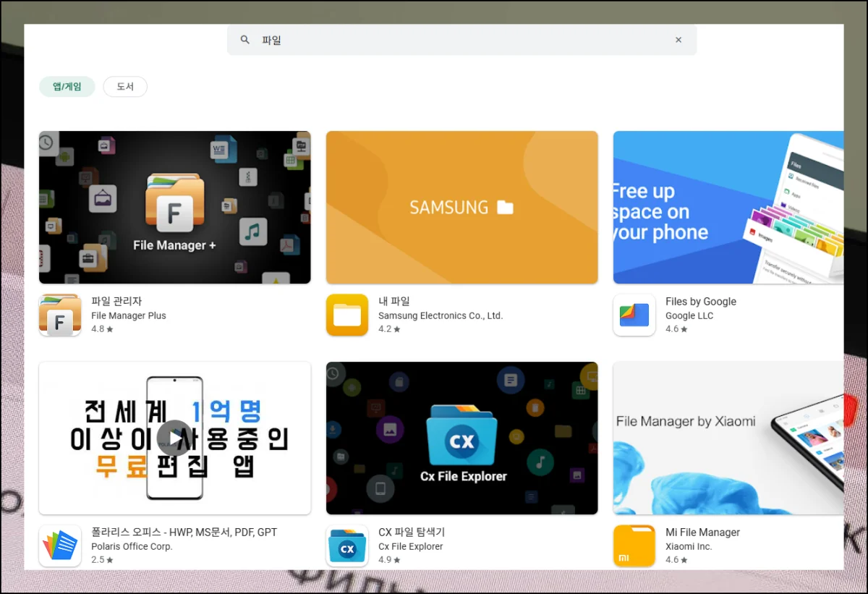This screenshot has width=868, height=594.
Task: Select the 앱/게임 filter tab
Action: click(67, 87)
